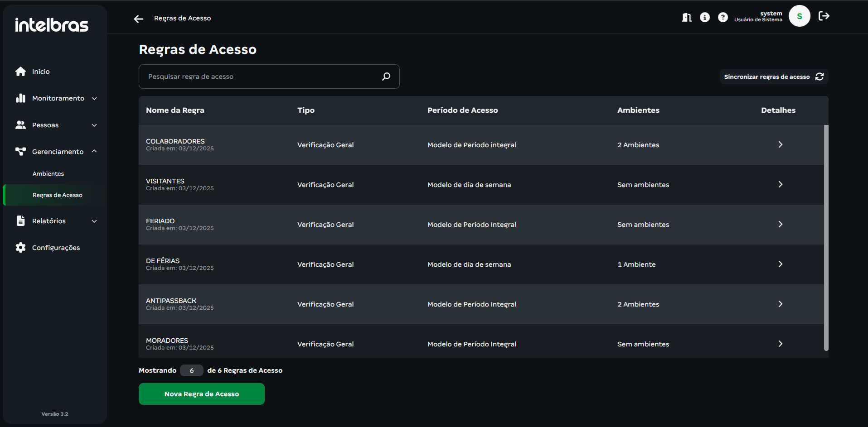Click Sincronizar regras de acesso
Image resolution: width=868 pixels, height=427 pixels.
pyautogui.click(x=774, y=77)
